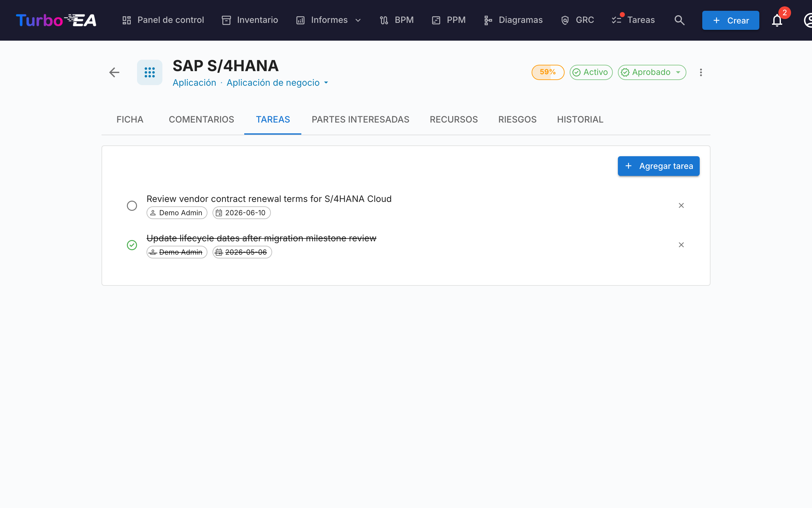Delete the lifecycle dates update task

tap(681, 244)
